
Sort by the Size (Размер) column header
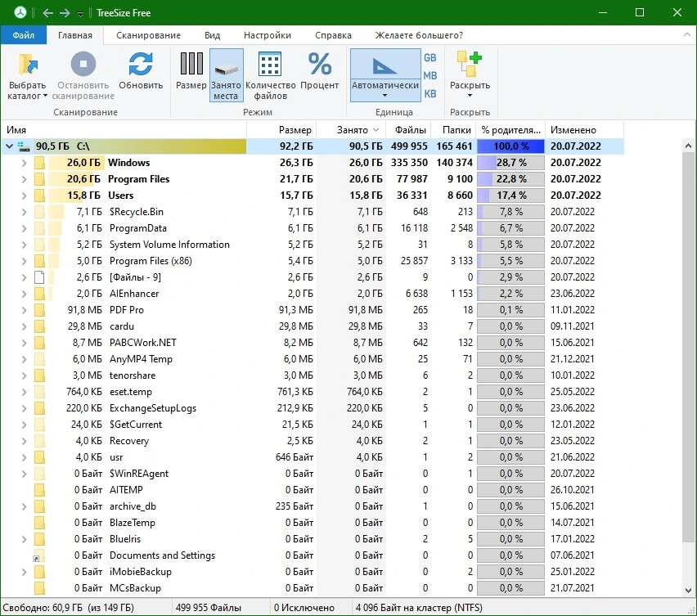coord(281,130)
